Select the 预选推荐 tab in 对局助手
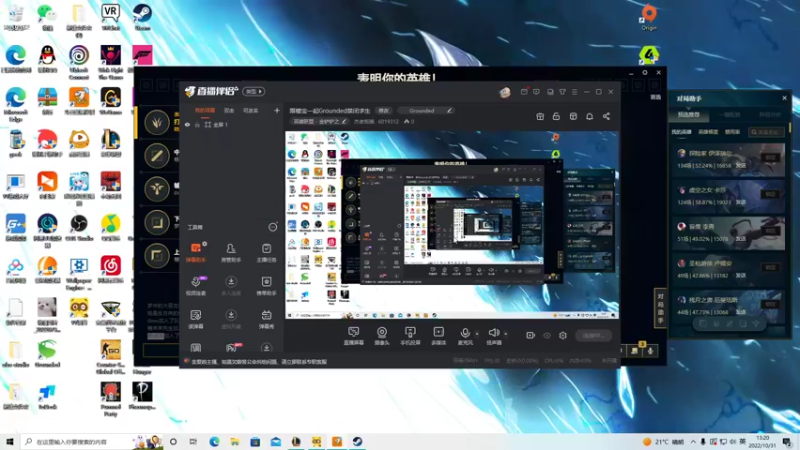This screenshot has height=450, width=800. tap(689, 115)
